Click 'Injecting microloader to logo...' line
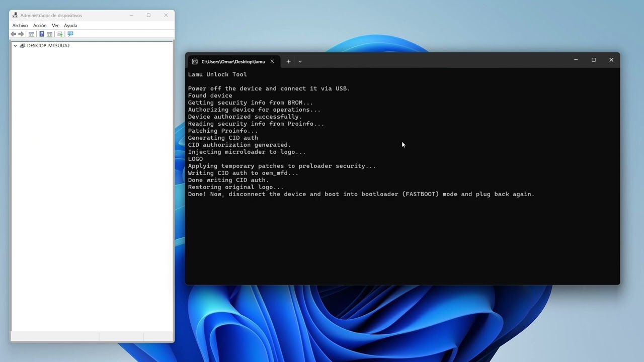The height and width of the screenshot is (362, 644). click(247, 152)
